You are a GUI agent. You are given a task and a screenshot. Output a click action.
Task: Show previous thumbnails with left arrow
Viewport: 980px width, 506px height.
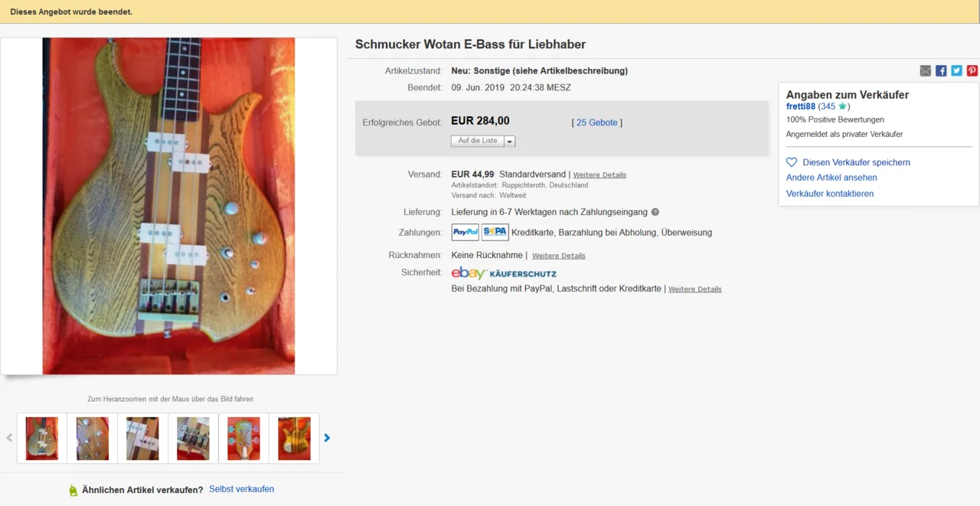[x=9, y=438]
